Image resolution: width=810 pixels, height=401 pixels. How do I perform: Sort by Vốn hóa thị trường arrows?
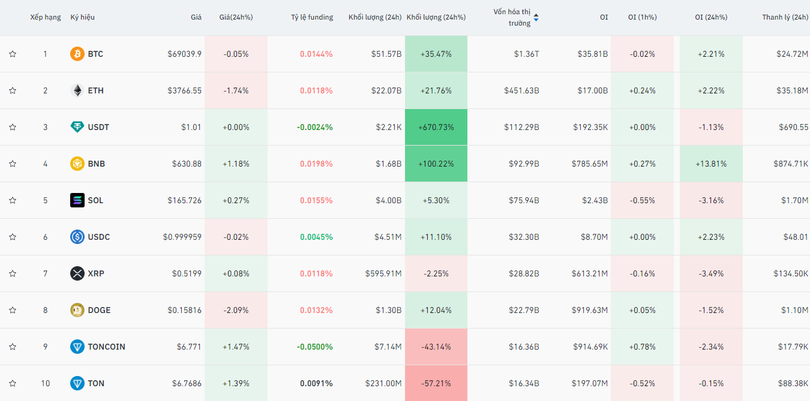click(536, 17)
